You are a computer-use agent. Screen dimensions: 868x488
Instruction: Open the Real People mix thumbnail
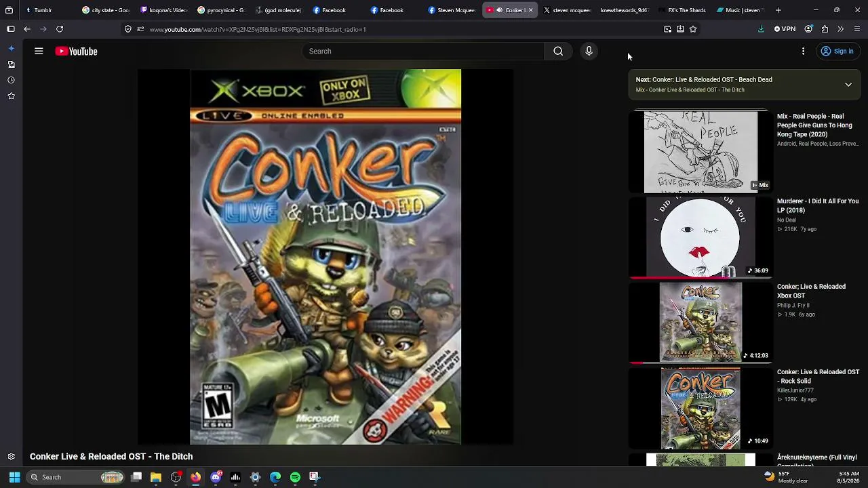pos(701,152)
